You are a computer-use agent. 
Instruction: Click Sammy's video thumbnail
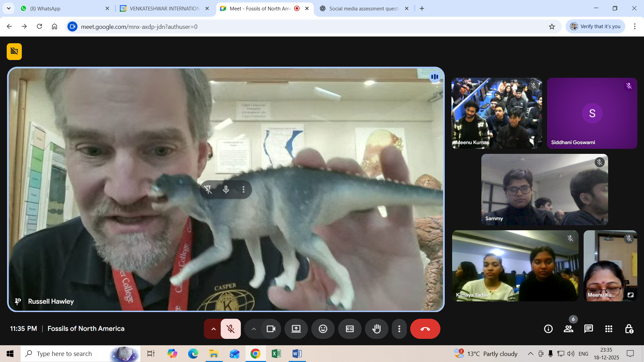544,189
